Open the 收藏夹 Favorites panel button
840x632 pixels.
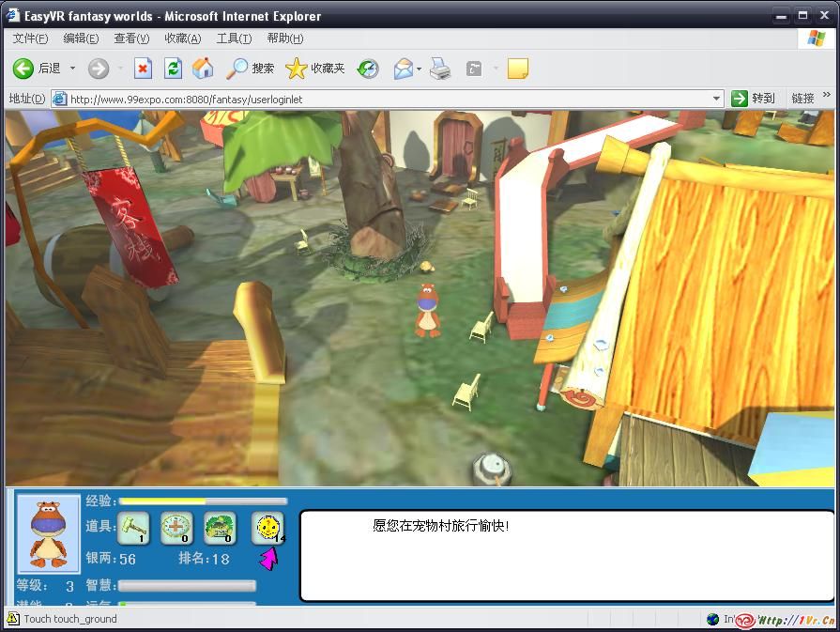tap(315, 69)
